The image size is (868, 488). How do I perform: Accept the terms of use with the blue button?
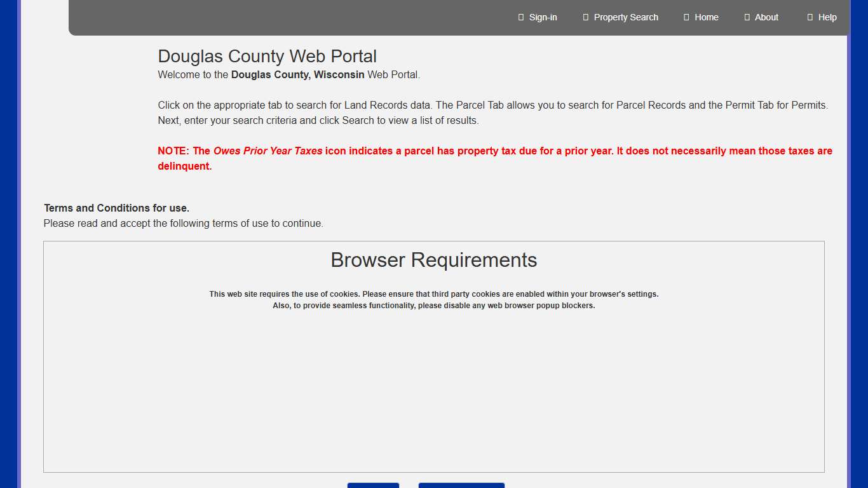click(x=373, y=486)
